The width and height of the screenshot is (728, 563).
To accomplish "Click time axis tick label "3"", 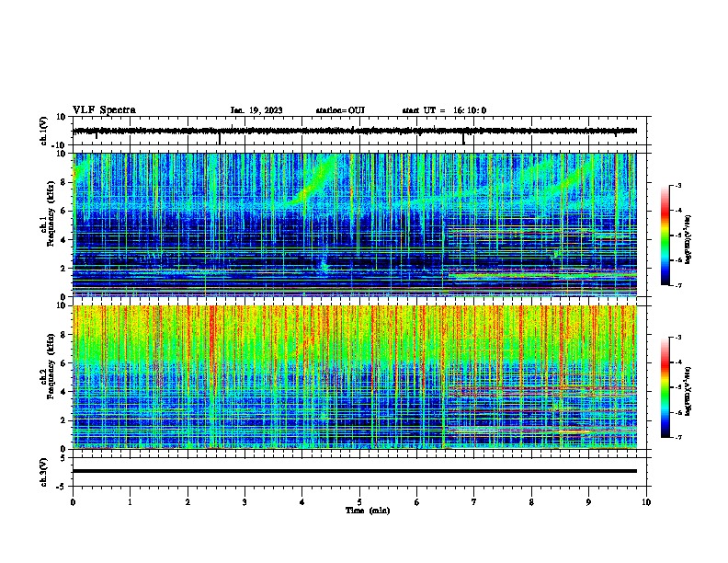I will point(245,502).
